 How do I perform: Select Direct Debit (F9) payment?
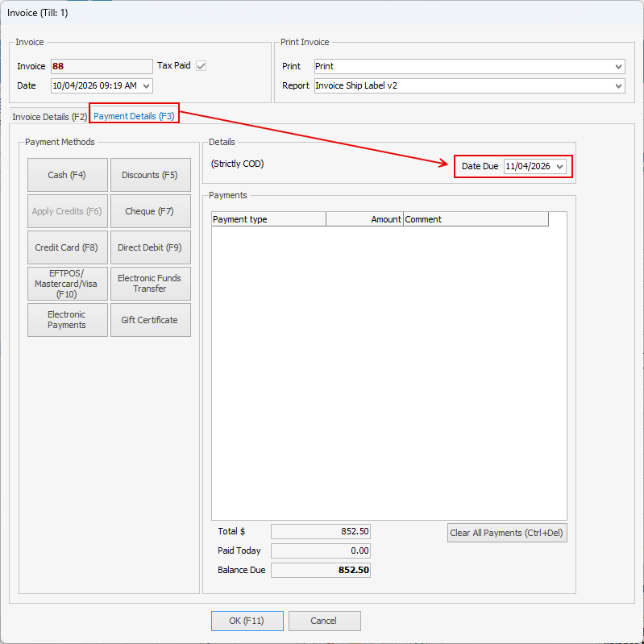150,247
